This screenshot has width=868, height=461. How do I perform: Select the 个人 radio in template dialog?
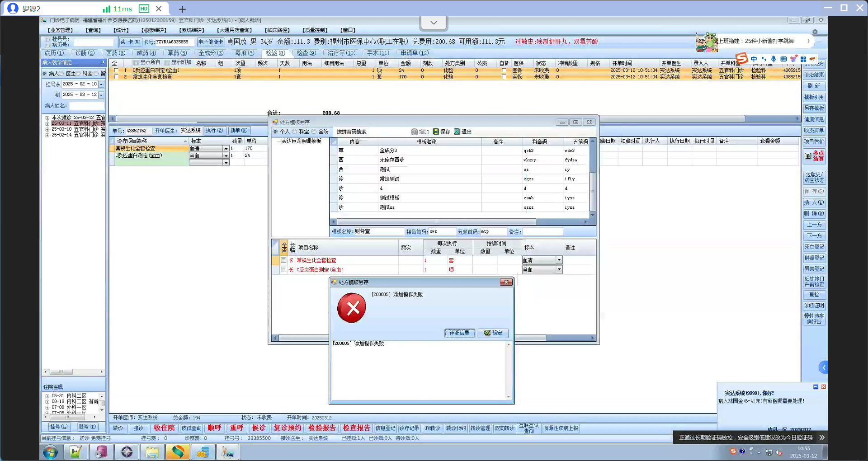point(275,132)
